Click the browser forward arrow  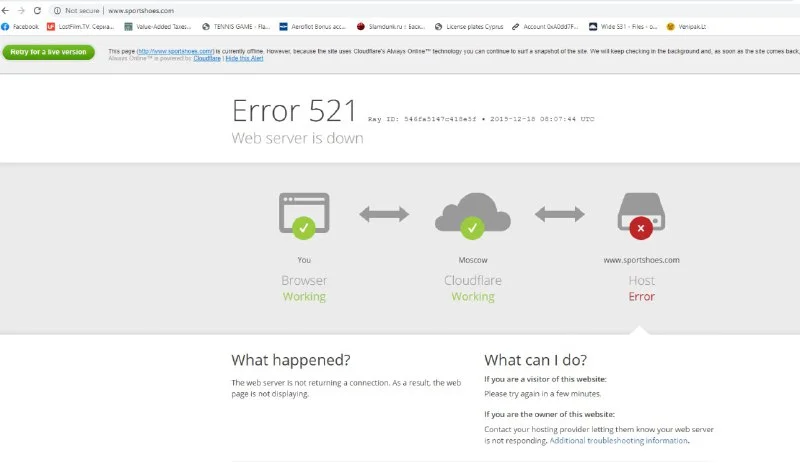(x=22, y=10)
